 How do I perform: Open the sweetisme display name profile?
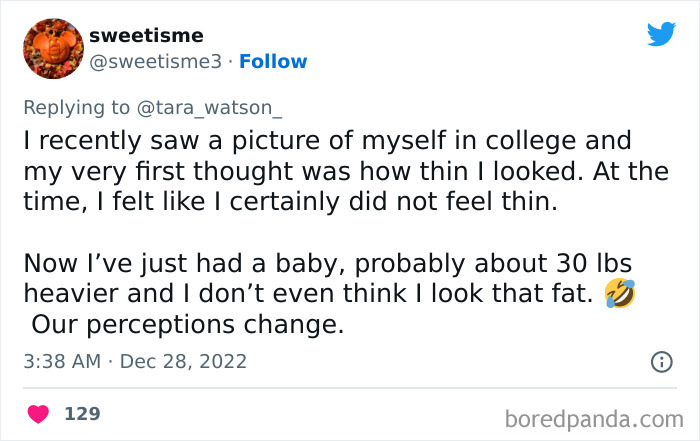coord(146,35)
